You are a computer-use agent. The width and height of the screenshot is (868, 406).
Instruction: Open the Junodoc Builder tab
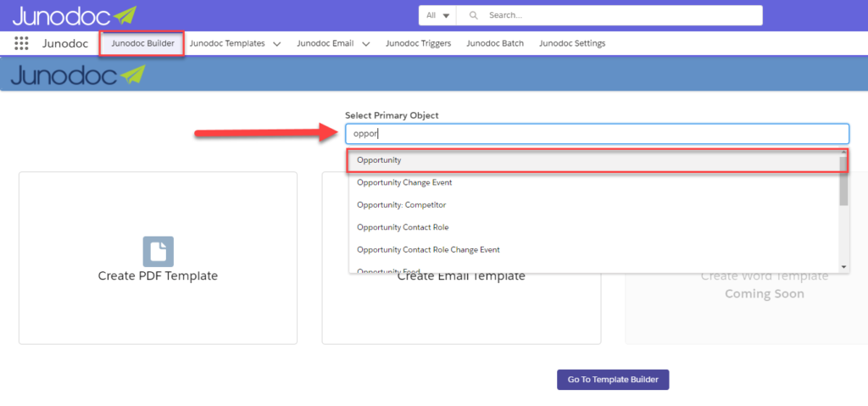tap(142, 43)
